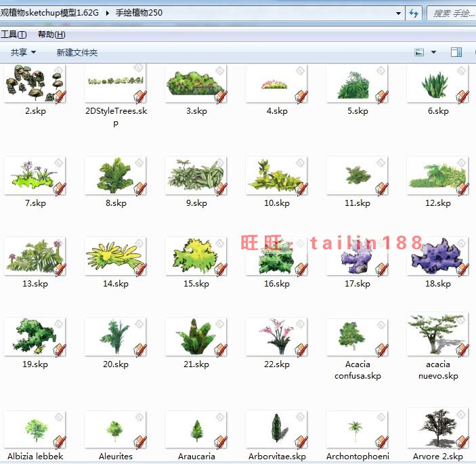Select the 22.skp pink lily icon

click(276, 337)
